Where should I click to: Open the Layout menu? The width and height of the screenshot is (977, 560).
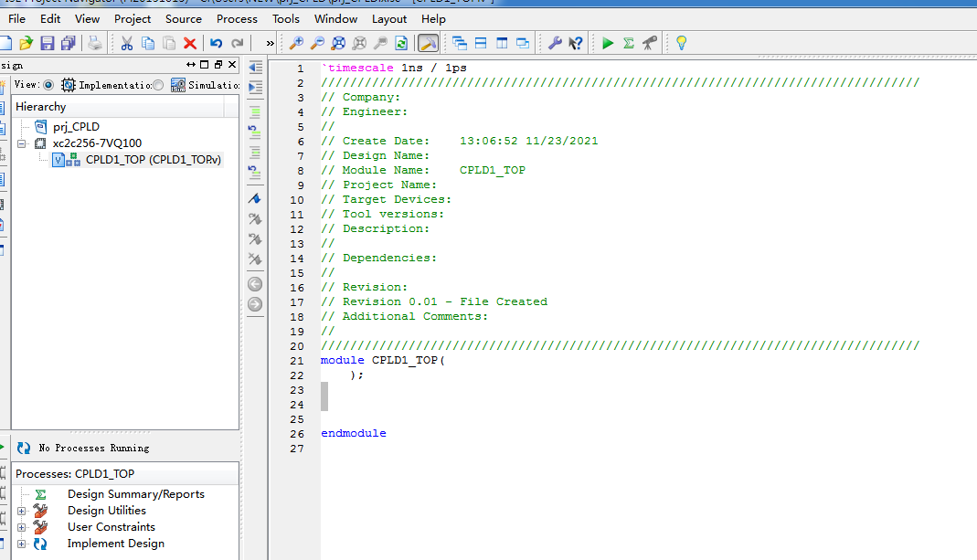click(388, 18)
